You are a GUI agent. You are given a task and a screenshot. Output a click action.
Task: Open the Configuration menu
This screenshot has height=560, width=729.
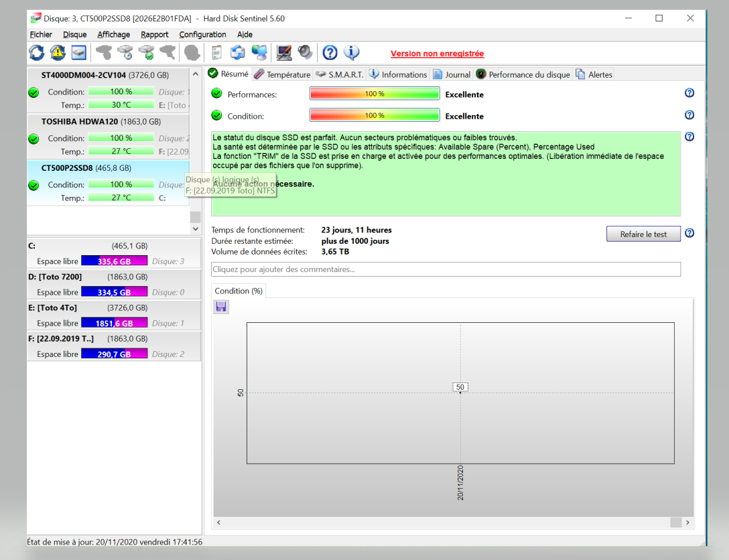point(203,34)
